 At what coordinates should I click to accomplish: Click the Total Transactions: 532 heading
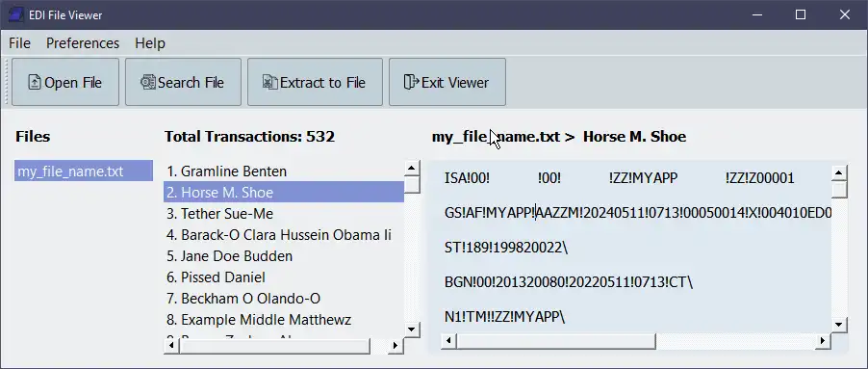[249, 137]
